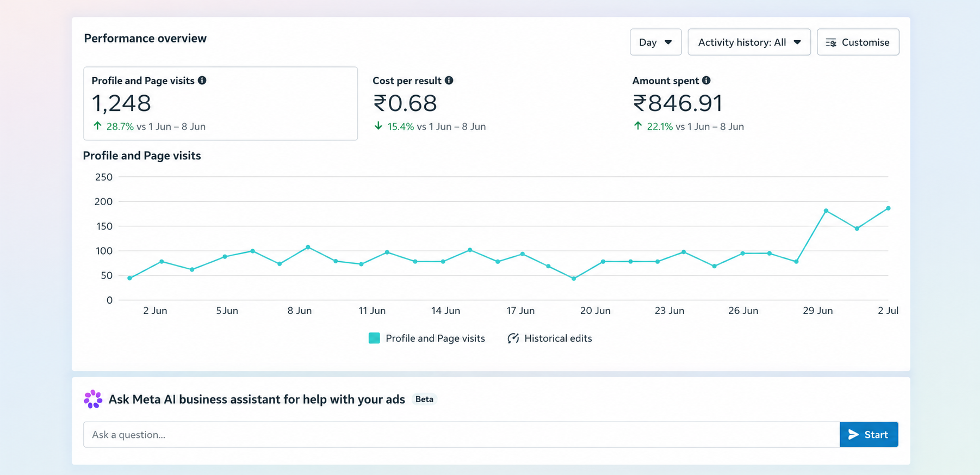Click the 1,248 visits value
980x475 pixels.
coord(121,103)
